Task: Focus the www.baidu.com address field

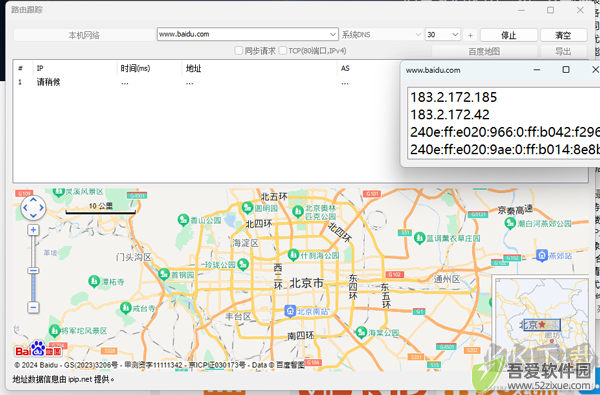Action: point(243,34)
